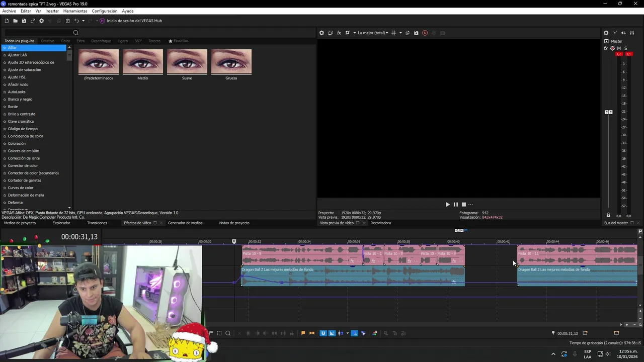Click the timeline playhead marker
Viewport: 644px width, 362px height.
pyautogui.click(x=234, y=242)
